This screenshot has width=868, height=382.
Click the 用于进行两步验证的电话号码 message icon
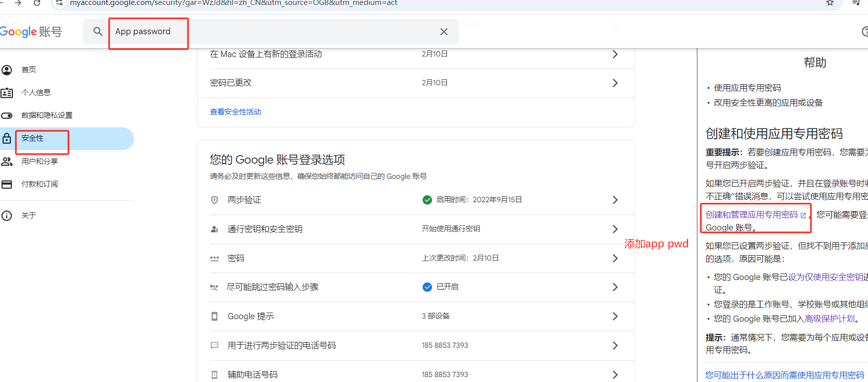[x=215, y=345]
